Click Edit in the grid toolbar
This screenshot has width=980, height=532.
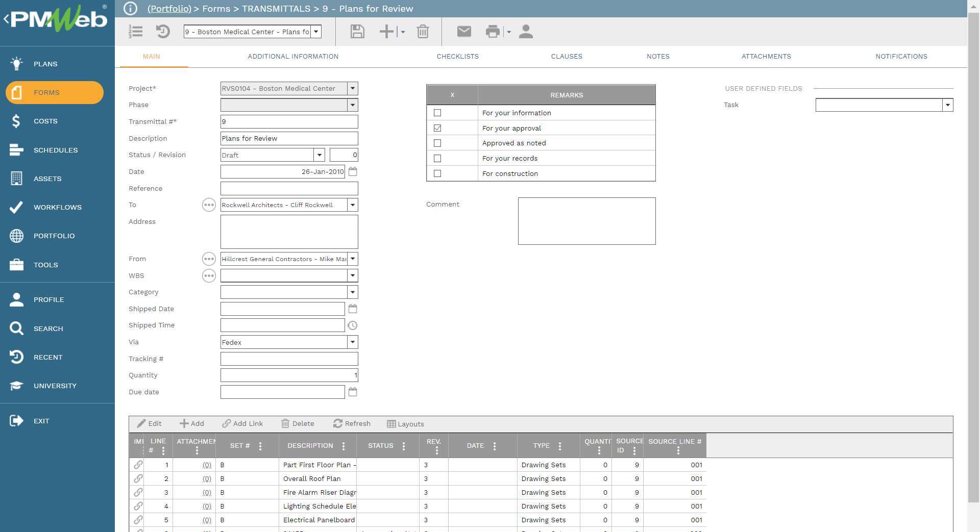pos(149,424)
